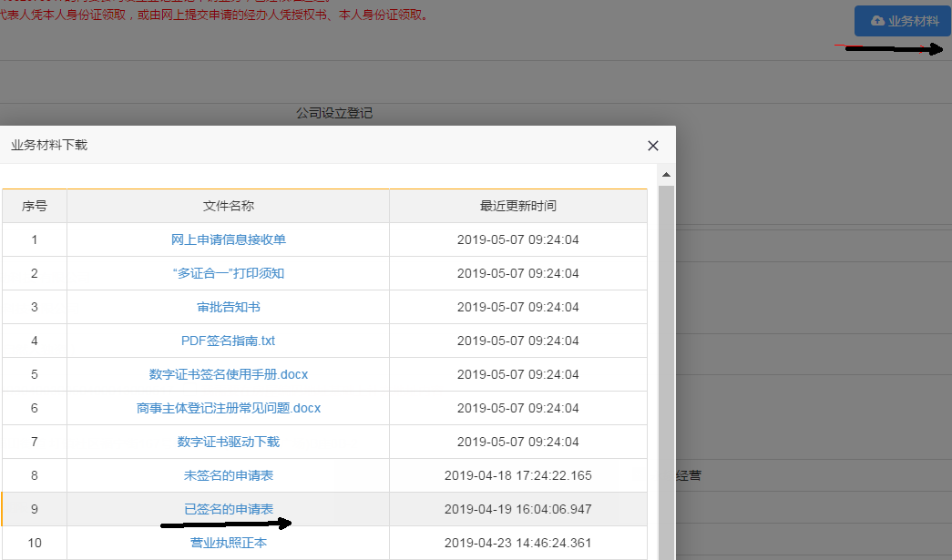Screen dimensions: 952x560
Task: Close the 业务材料下载 dialog
Action: click(652, 146)
